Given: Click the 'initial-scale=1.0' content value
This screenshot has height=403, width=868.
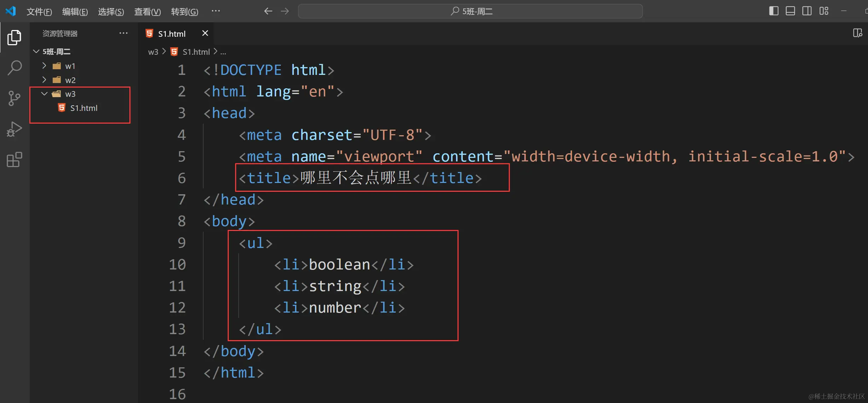Looking at the screenshot, I should click(x=763, y=156).
